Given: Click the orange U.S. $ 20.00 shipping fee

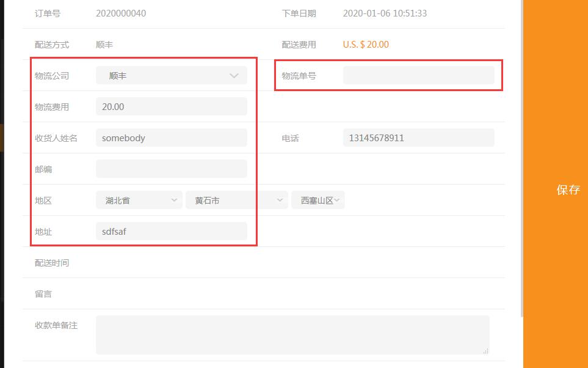Looking at the screenshot, I should tap(366, 45).
